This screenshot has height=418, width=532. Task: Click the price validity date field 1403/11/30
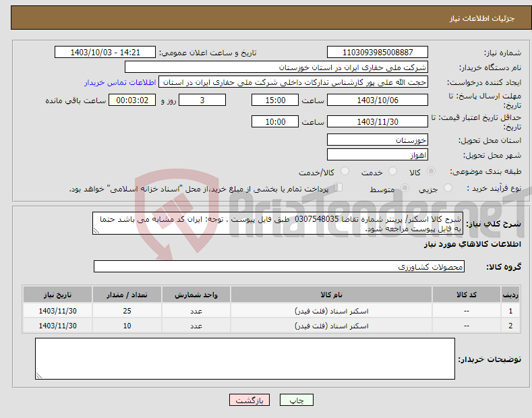(378, 121)
